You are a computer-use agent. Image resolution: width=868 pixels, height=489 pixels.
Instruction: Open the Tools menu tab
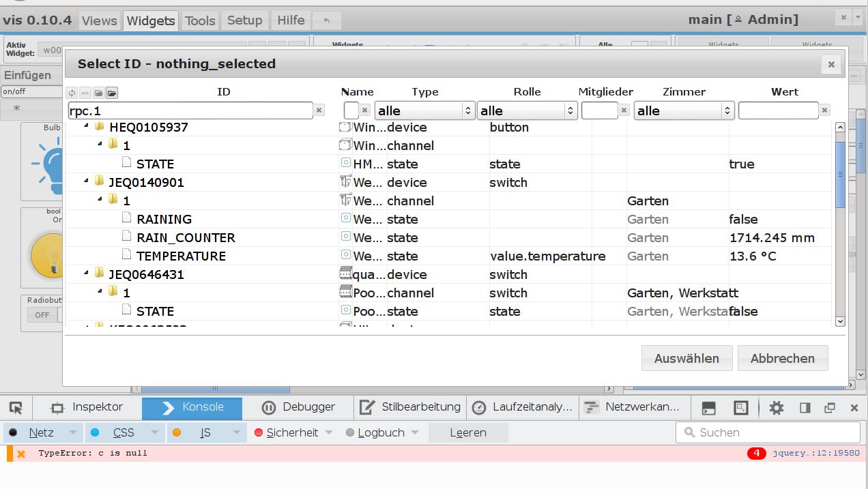pyautogui.click(x=200, y=20)
